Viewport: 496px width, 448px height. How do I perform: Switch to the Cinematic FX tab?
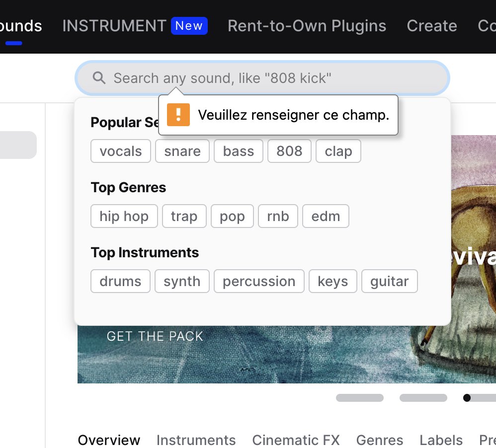tap(296, 440)
